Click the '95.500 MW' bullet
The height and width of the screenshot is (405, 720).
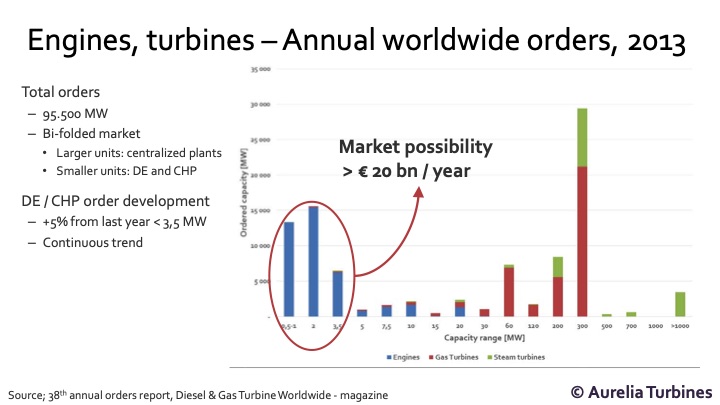(75, 114)
